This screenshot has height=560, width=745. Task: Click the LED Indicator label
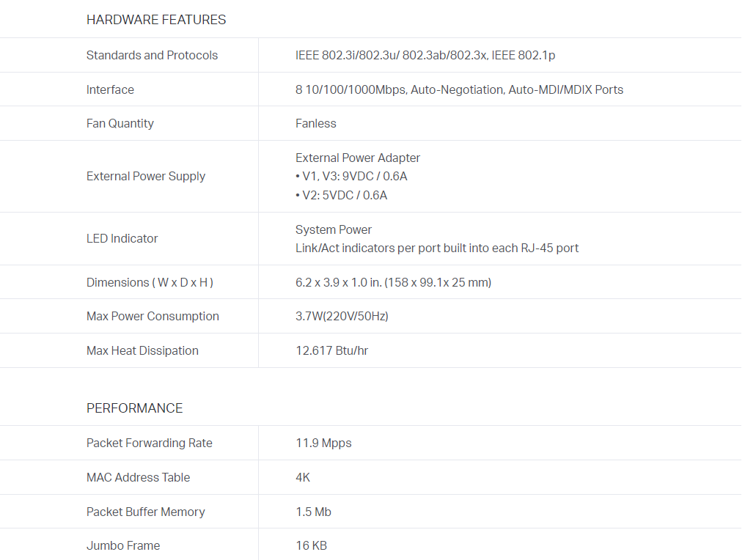122,239
